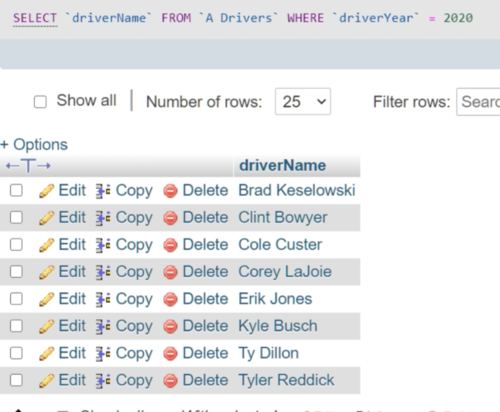This screenshot has width=500, height=412.
Task: Enable the Show all checkbox
Action: (40, 102)
